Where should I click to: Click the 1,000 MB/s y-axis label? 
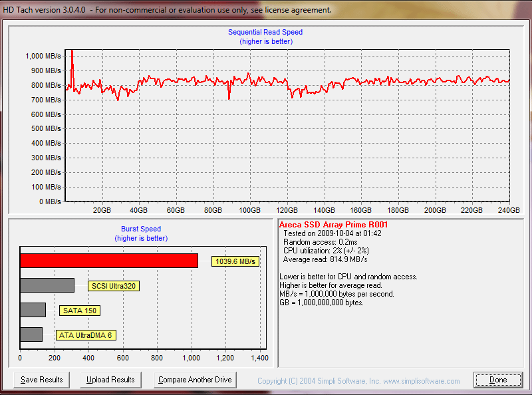pyautogui.click(x=43, y=56)
